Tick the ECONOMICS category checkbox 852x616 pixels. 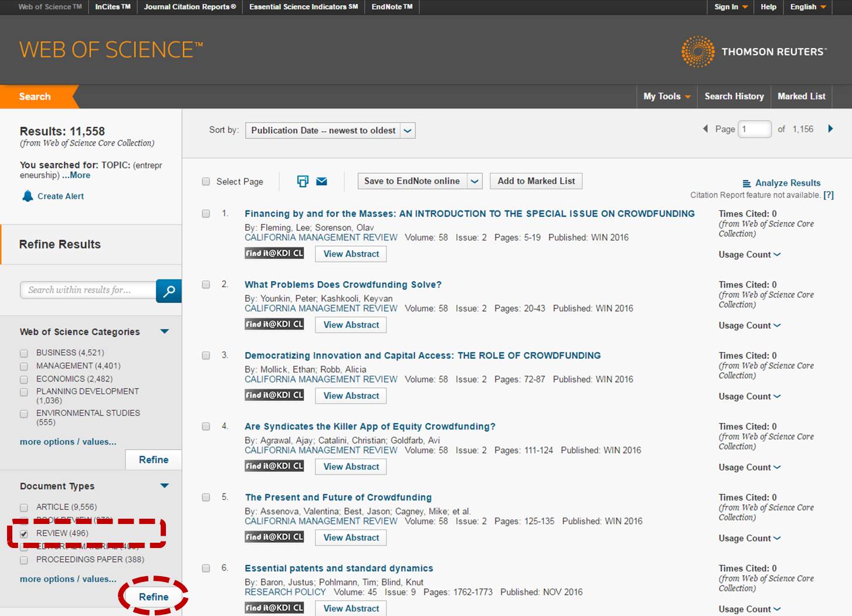pyautogui.click(x=24, y=380)
